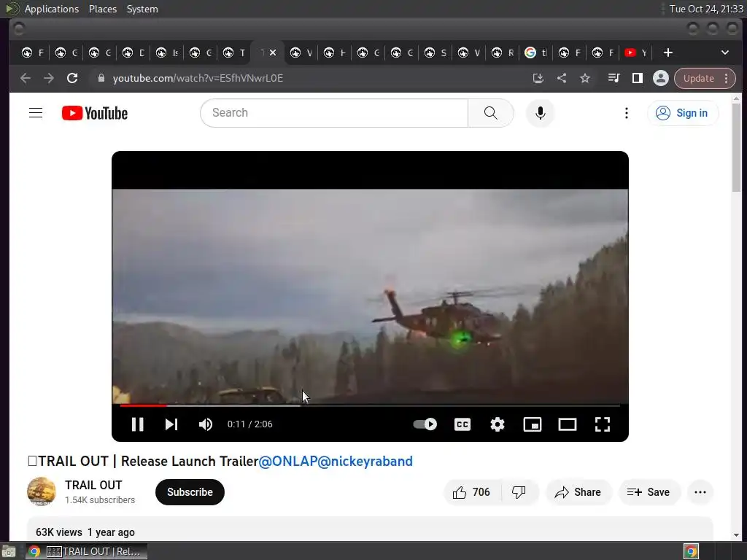Pause the video playback

[x=138, y=424]
